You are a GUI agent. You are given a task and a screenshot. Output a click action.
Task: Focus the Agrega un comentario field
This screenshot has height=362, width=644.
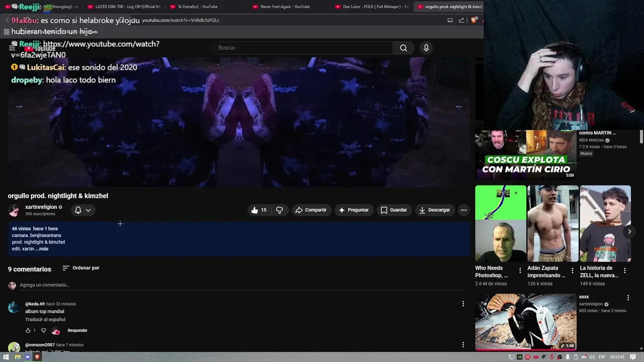[242, 285]
